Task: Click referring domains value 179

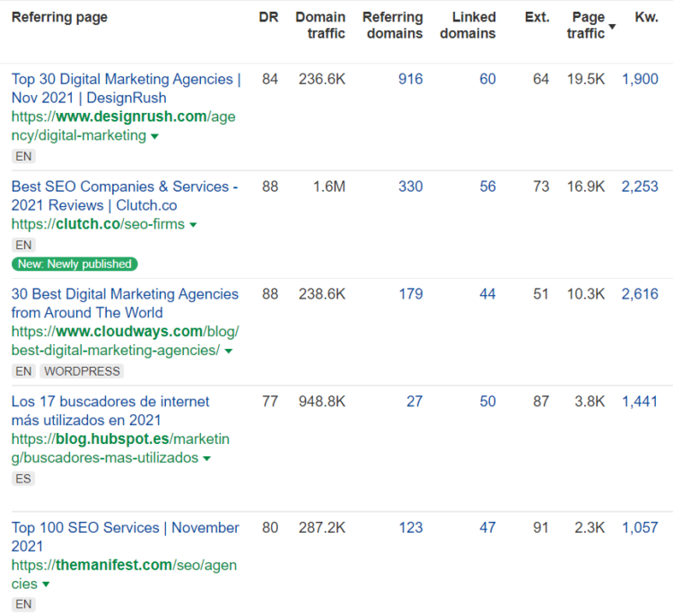Action: pos(411,294)
